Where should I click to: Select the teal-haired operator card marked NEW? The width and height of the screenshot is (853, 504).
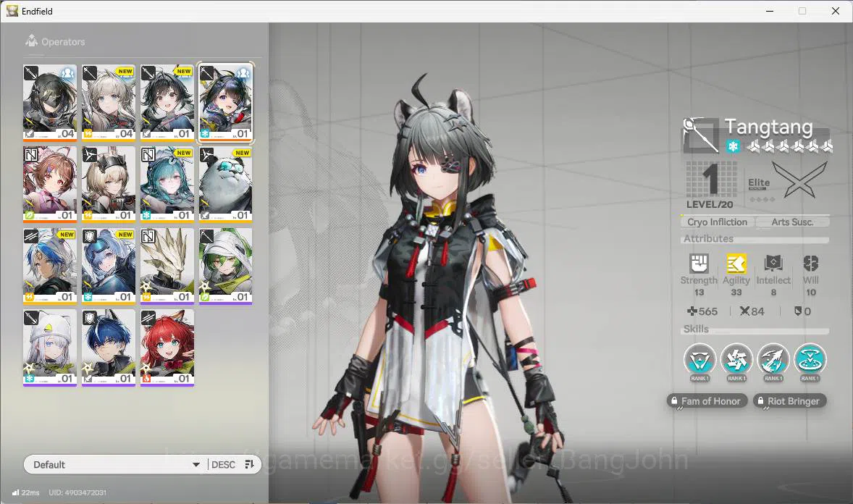pyautogui.click(x=167, y=184)
